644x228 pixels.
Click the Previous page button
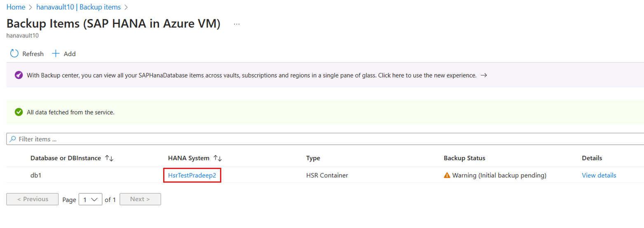pyautogui.click(x=33, y=199)
